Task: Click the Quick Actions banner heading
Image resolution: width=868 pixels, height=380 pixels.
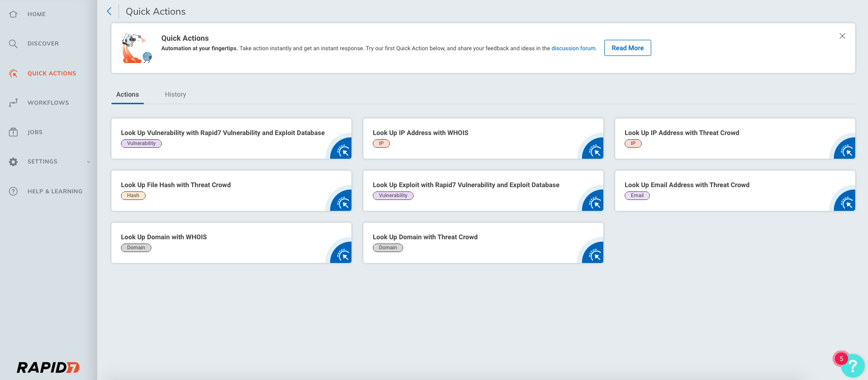Action: (x=185, y=38)
